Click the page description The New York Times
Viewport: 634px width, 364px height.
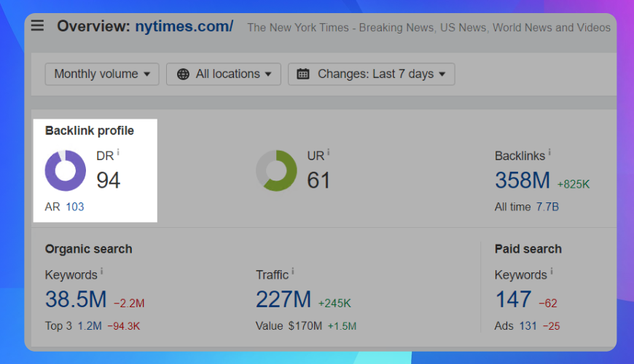429,28
